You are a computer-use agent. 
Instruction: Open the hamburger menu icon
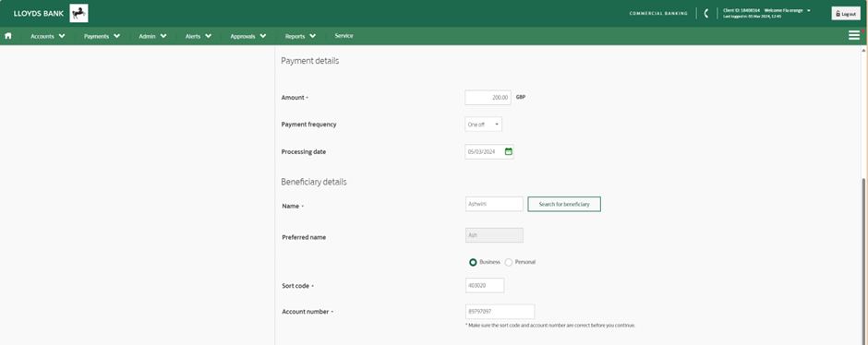click(853, 35)
